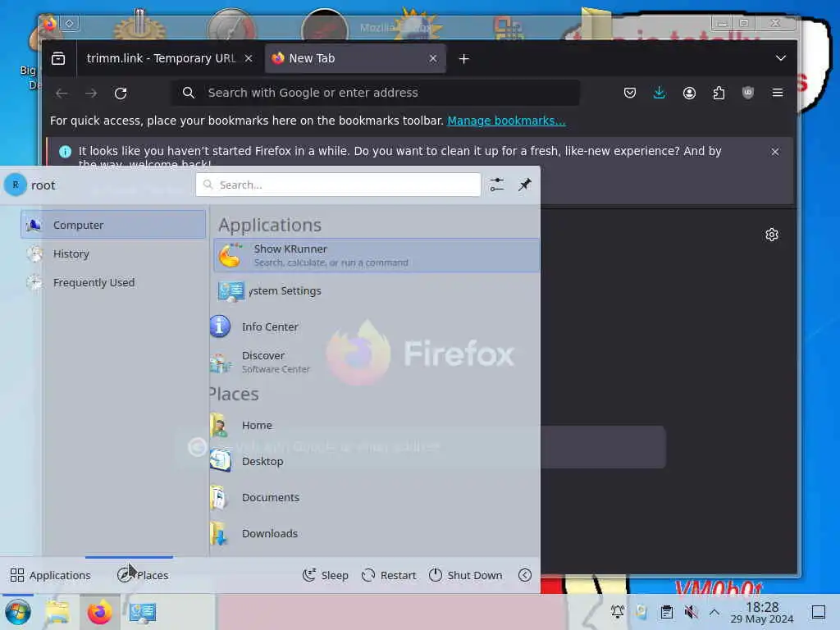This screenshot has height=630, width=840.
Task: Click show desktop button in tray
Action: click(x=819, y=611)
